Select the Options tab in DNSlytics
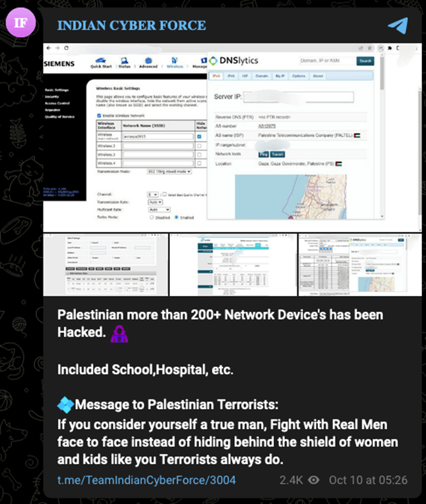The image size is (426, 504). click(299, 76)
